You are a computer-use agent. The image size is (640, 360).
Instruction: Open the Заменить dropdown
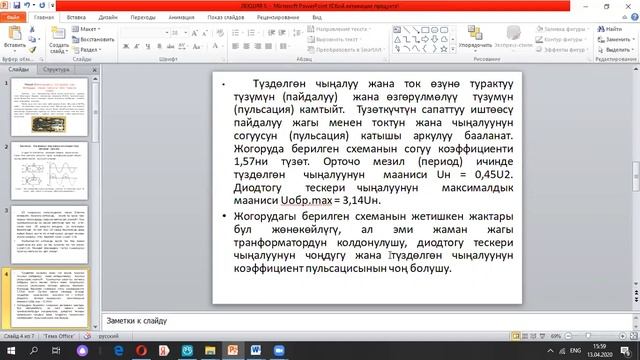[x=616, y=40]
